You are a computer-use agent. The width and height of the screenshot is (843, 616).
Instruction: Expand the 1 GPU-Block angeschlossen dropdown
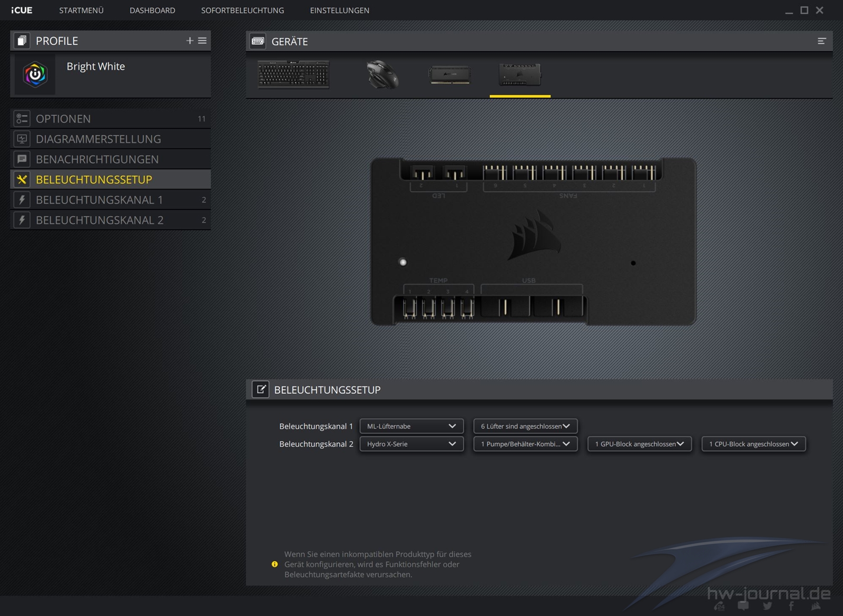(x=639, y=444)
